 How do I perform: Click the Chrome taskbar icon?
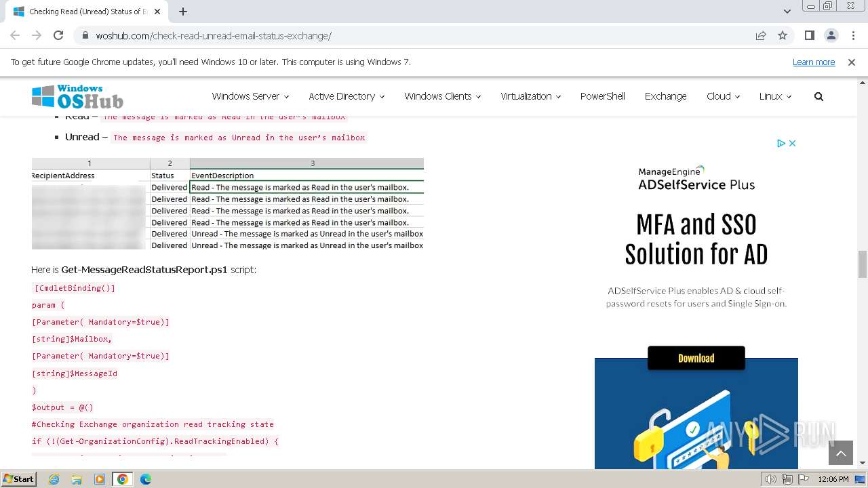[x=123, y=479]
